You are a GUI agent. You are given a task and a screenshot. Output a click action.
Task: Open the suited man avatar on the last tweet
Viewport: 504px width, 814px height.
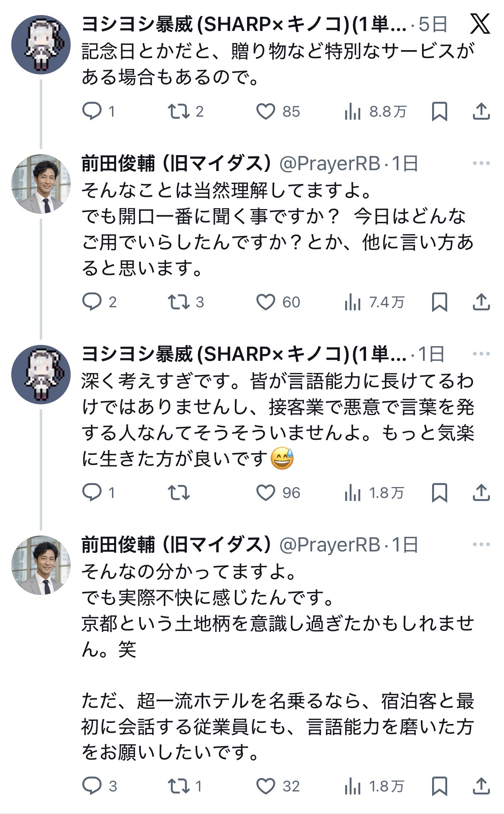[41, 565]
